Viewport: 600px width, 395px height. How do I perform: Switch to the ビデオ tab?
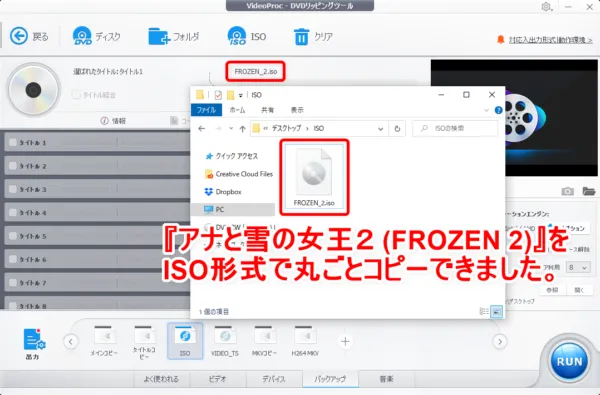click(217, 379)
